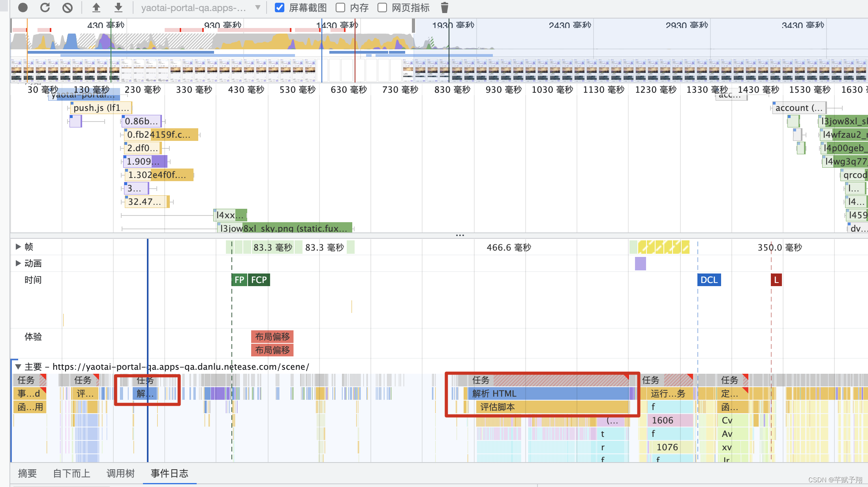868x487 pixels.
Task: Select the 466.6 毫秒 frame
Action: (x=509, y=247)
